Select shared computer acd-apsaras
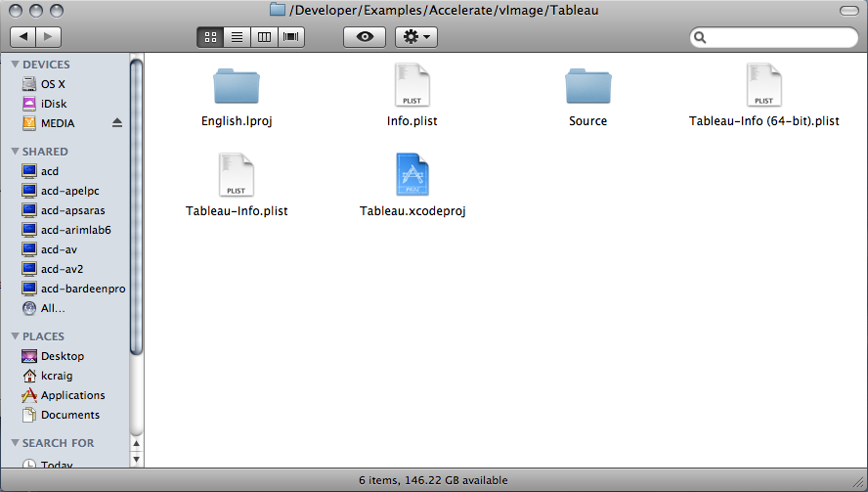Image resolution: width=868 pixels, height=492 pixels. [x=64, y=210]
